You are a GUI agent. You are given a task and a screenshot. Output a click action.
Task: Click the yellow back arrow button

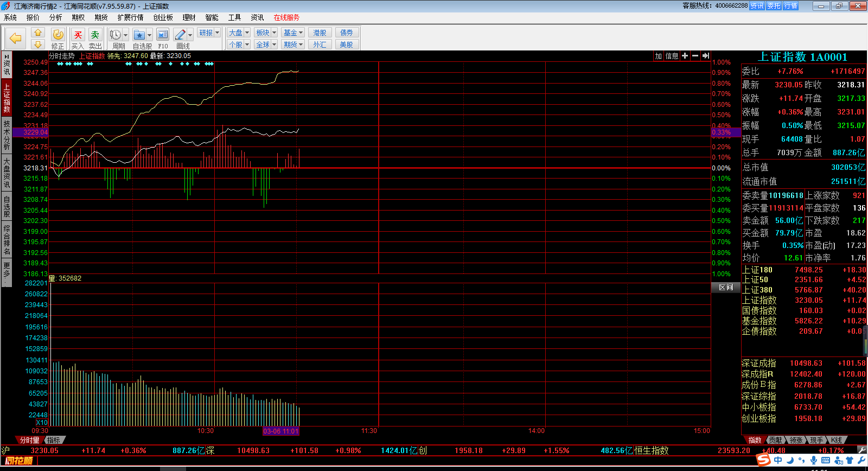15,38
